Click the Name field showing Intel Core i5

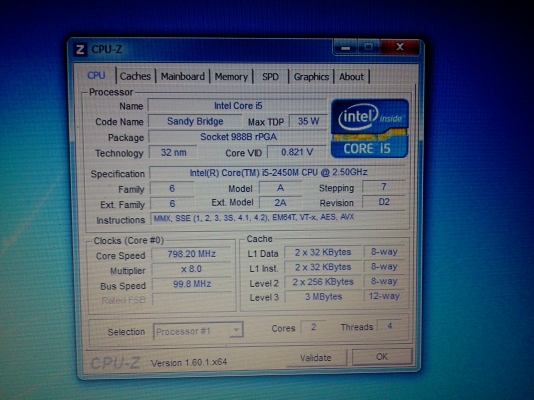click(x=237, y=106)
